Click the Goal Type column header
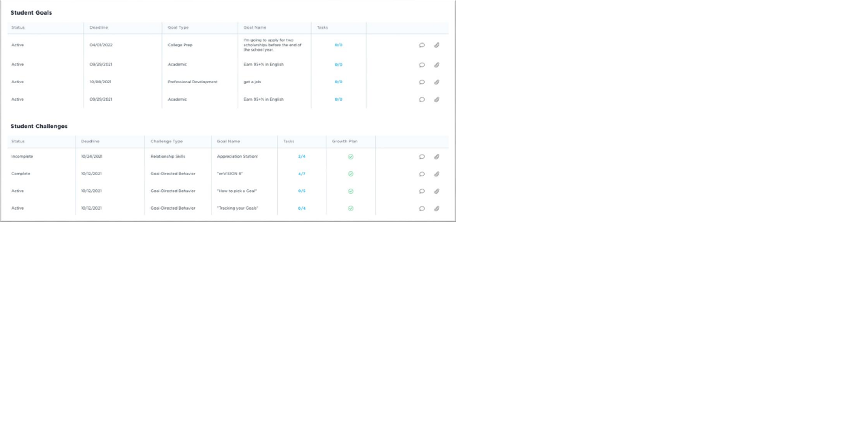This screenshot has width=868, height=423. pos(178,27)
